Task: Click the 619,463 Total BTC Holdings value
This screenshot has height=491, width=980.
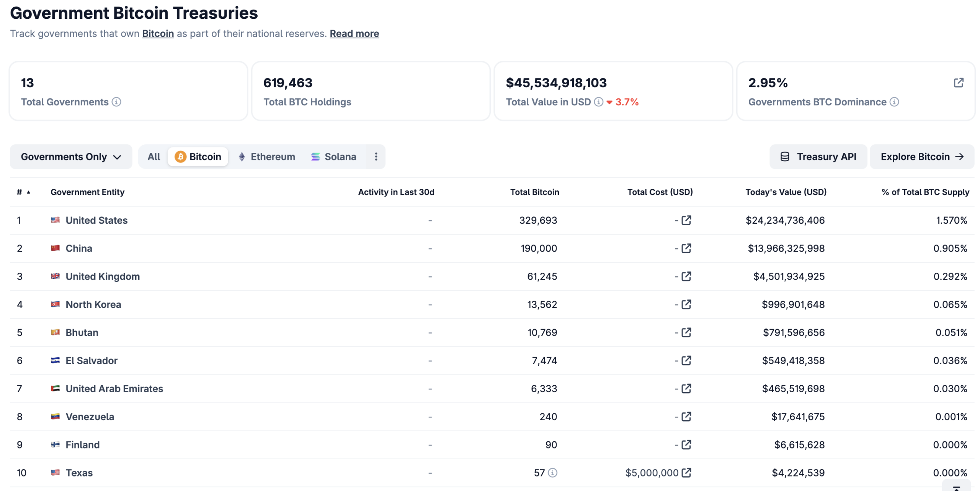Action: (x=288, y=83)
